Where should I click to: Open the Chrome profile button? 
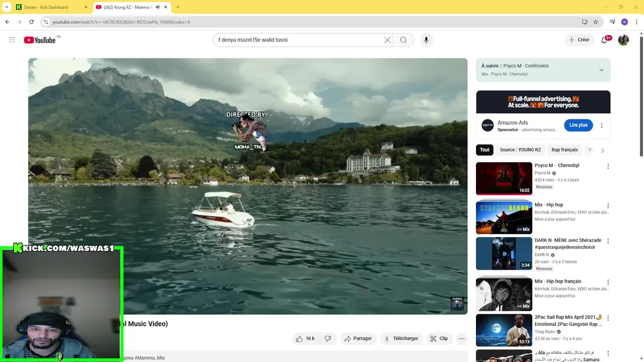(x=624, y=22)
